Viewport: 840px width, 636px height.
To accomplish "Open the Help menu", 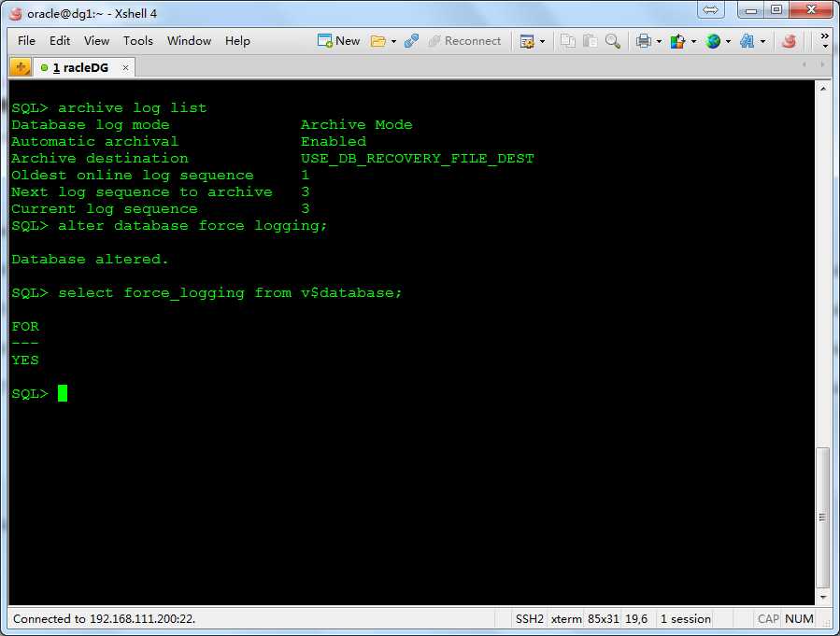I will point(237,41).
